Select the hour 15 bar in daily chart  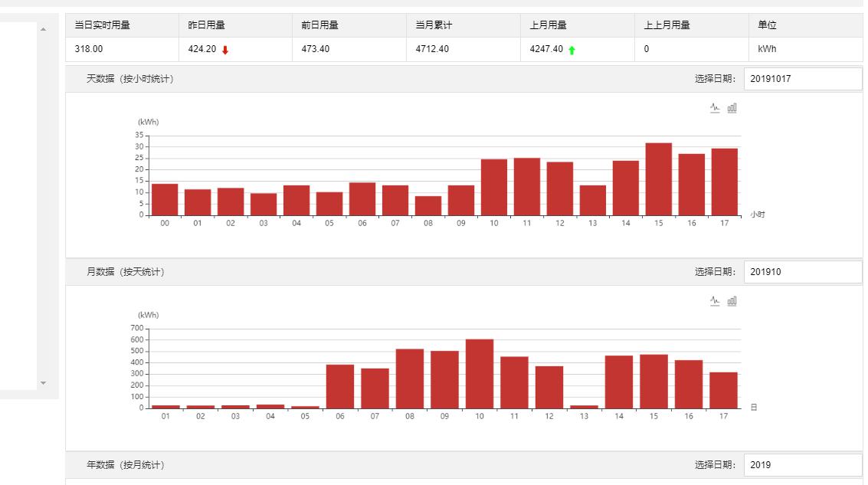coord(658,179)
